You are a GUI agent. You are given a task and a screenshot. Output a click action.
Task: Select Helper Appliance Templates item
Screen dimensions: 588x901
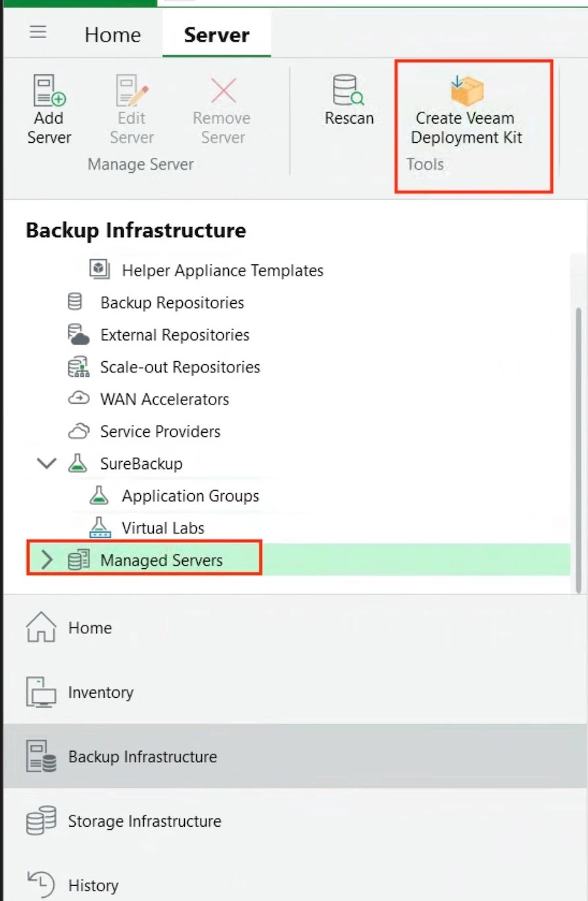(222, 270)
